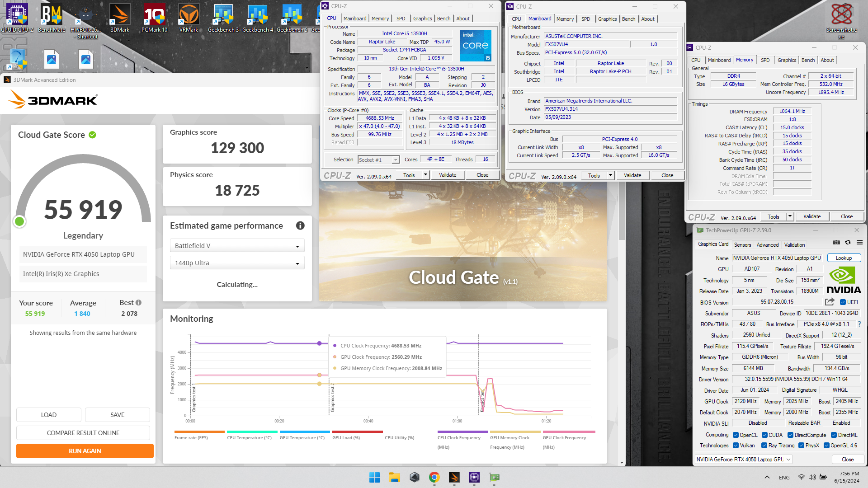This screenshot has height=488, width=868.
Task: Open Screenshot.exe desktop icon
Action: 841,20
